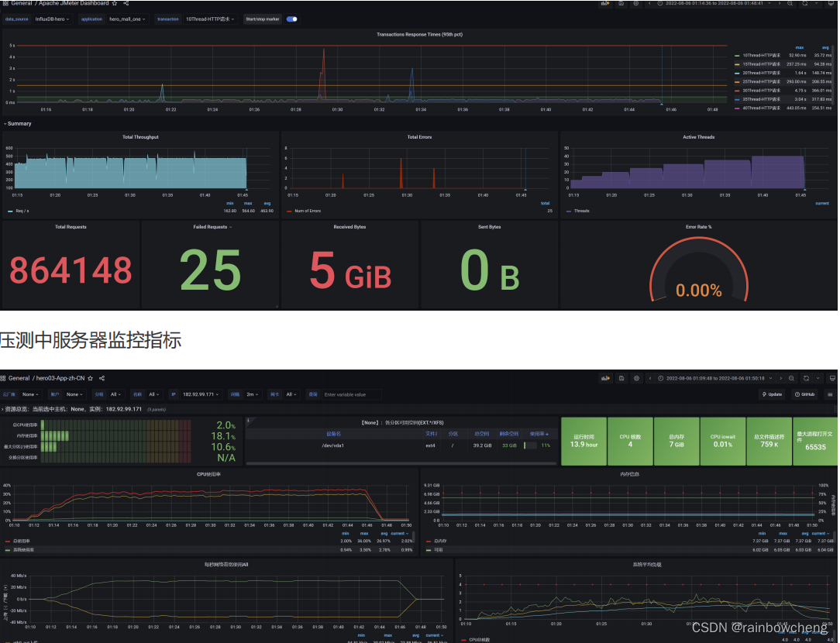
Task: Open Total Requests panel title
Action: tap(71, 227)
